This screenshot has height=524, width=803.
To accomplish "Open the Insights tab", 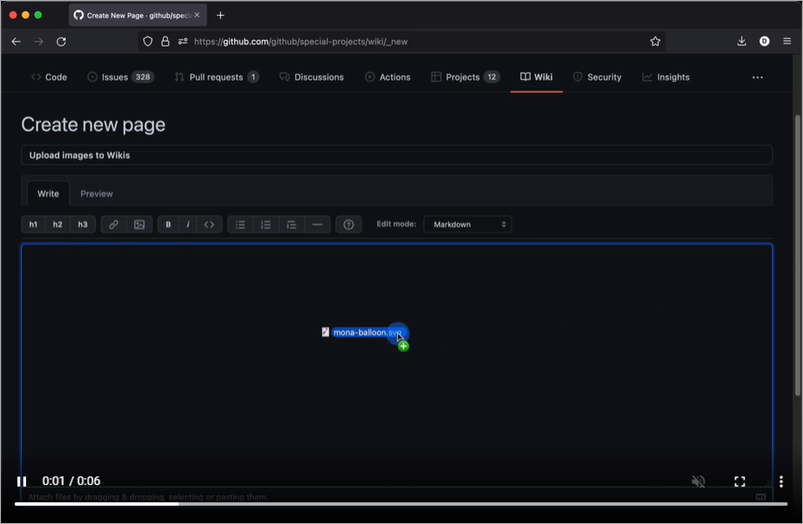I will (x=666, y=77).
